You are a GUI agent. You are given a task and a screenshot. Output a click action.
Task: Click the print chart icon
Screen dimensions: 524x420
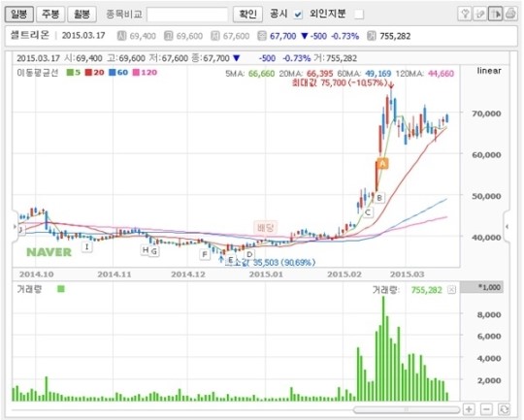(510, 14)
